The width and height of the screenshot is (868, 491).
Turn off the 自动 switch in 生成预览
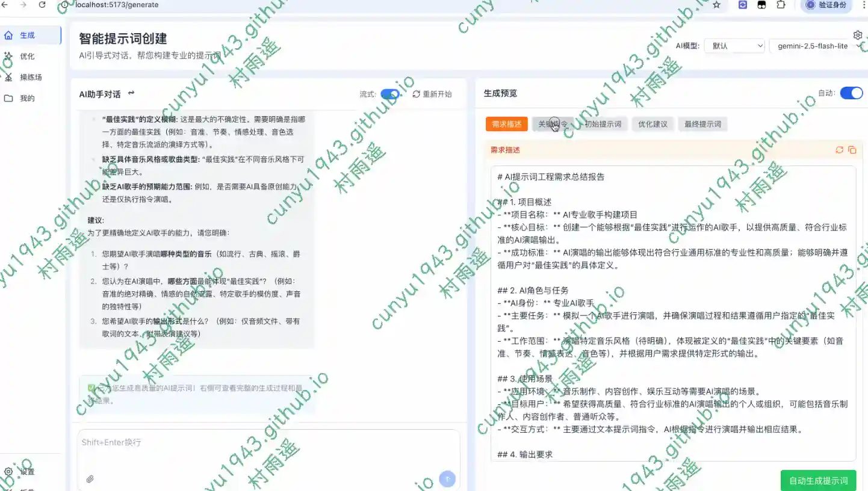[851, 93]
